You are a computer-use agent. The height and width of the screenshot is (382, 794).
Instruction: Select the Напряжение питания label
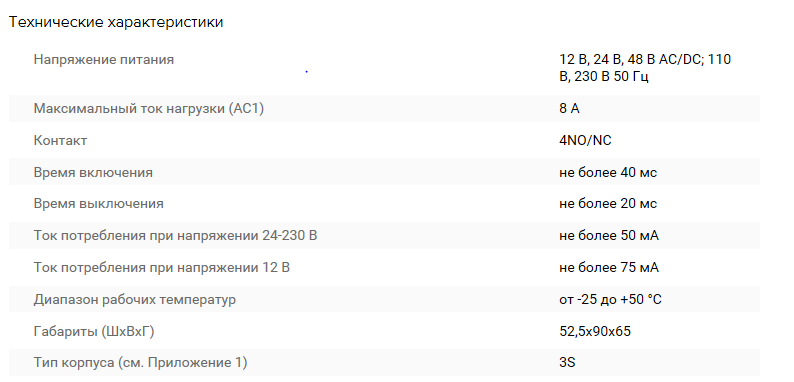point(104,60)
